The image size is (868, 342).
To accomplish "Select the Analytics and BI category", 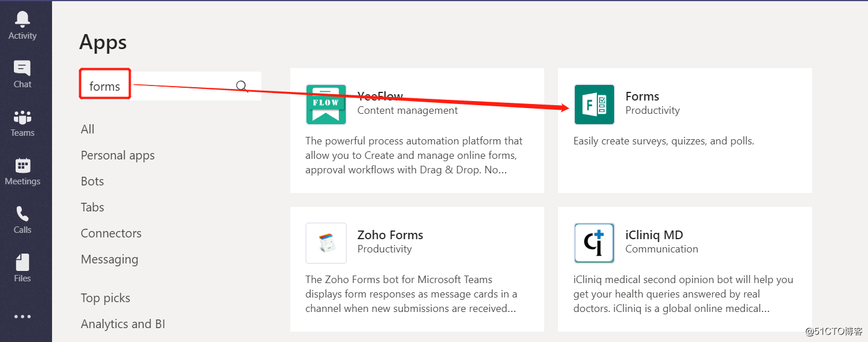I will pyautogui.click(x=123, y=324).
